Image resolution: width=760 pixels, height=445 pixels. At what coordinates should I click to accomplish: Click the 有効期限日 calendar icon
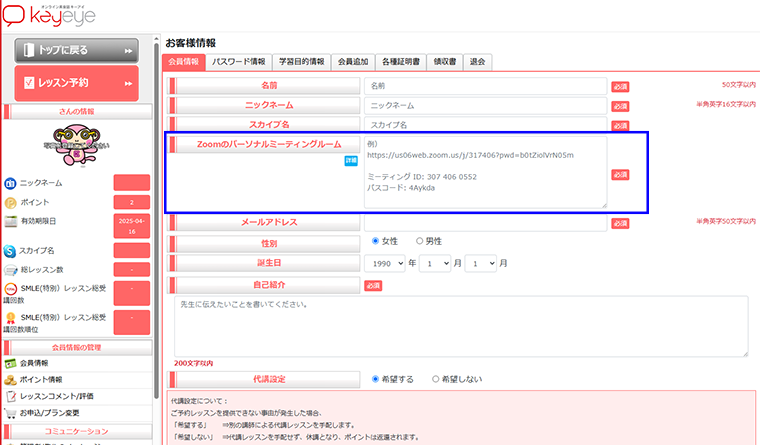click(x=10, y=222)
